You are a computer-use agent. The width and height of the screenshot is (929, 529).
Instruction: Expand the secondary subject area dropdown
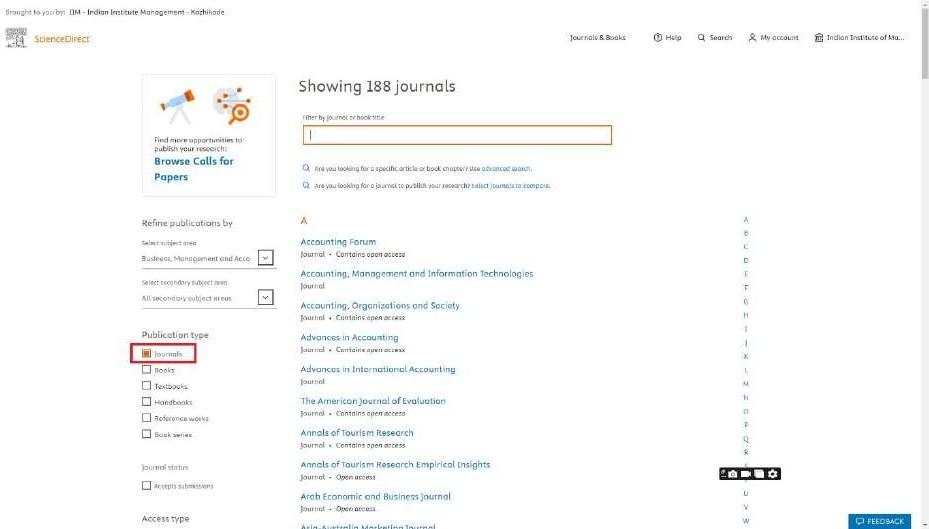[265, 297]
